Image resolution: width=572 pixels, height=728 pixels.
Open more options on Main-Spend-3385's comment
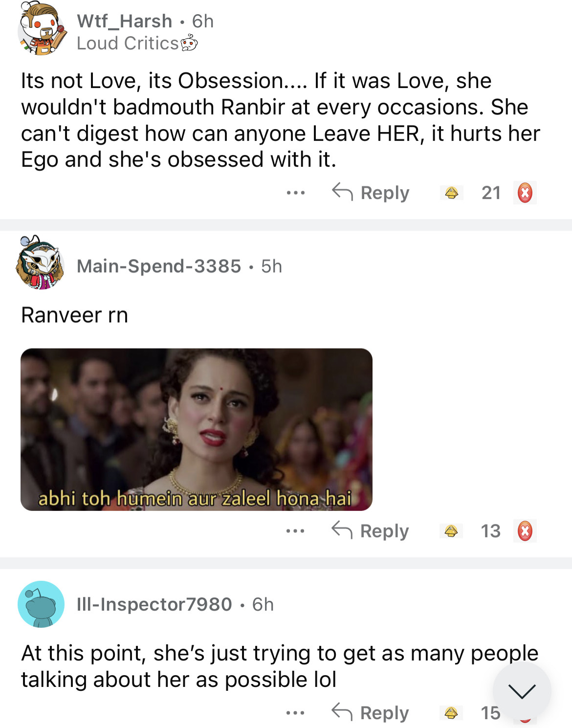295,531
